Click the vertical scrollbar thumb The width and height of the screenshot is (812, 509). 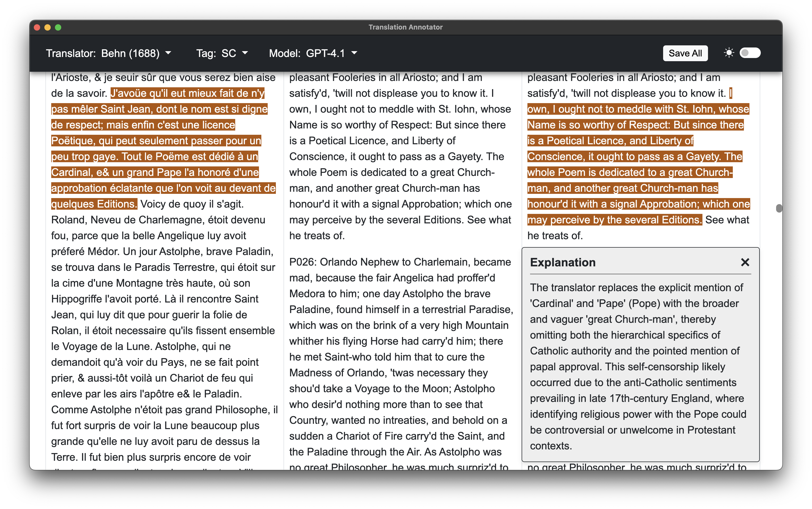779,208
